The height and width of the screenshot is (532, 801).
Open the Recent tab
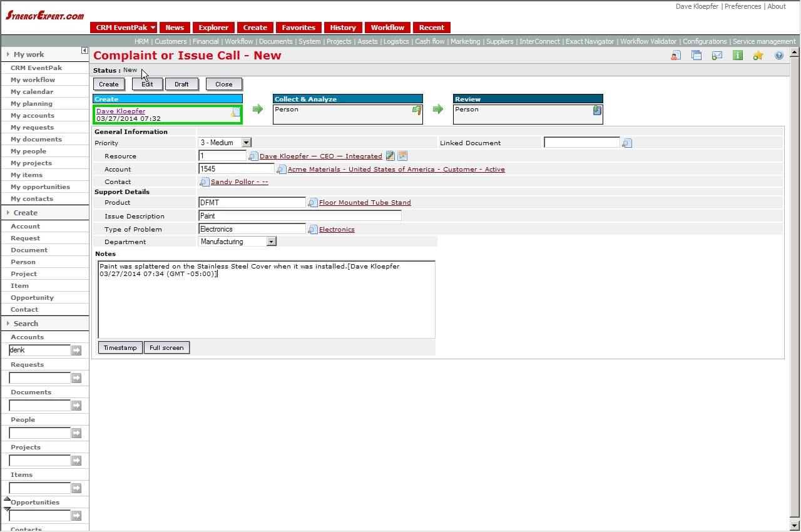(432, 28)
